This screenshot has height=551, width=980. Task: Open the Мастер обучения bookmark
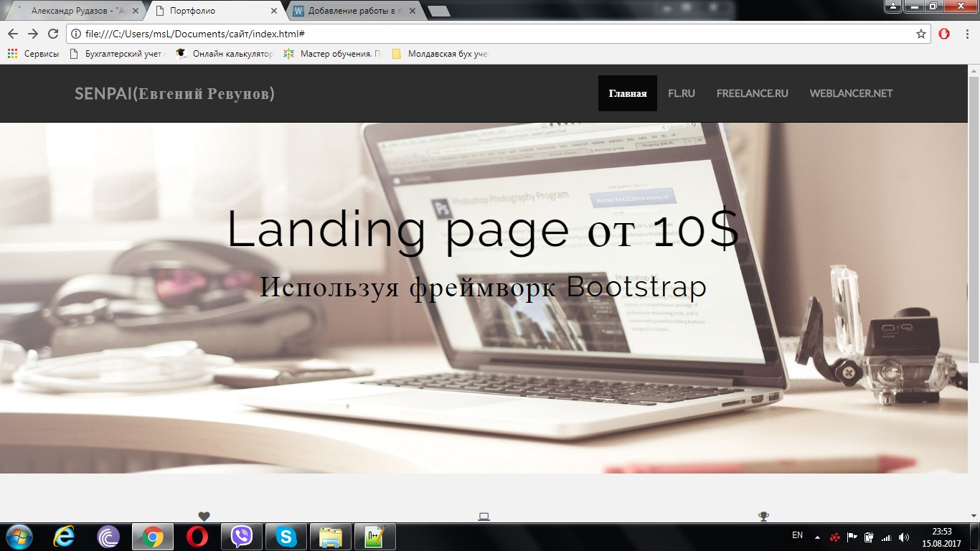(x=332, y=54)
